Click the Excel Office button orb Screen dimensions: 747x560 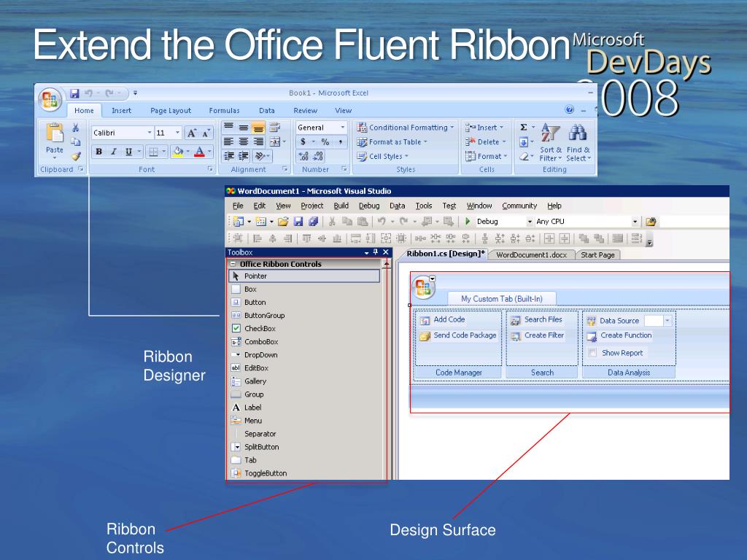50,99
